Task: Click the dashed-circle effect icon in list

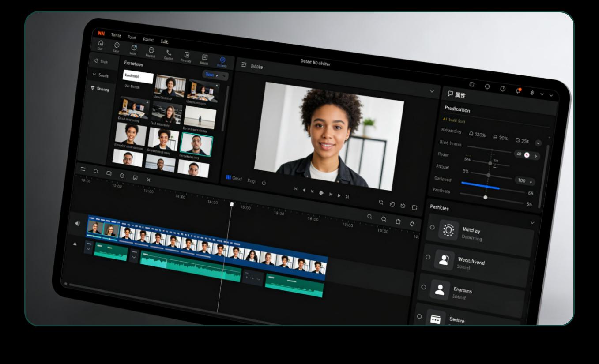Action: 448,230
